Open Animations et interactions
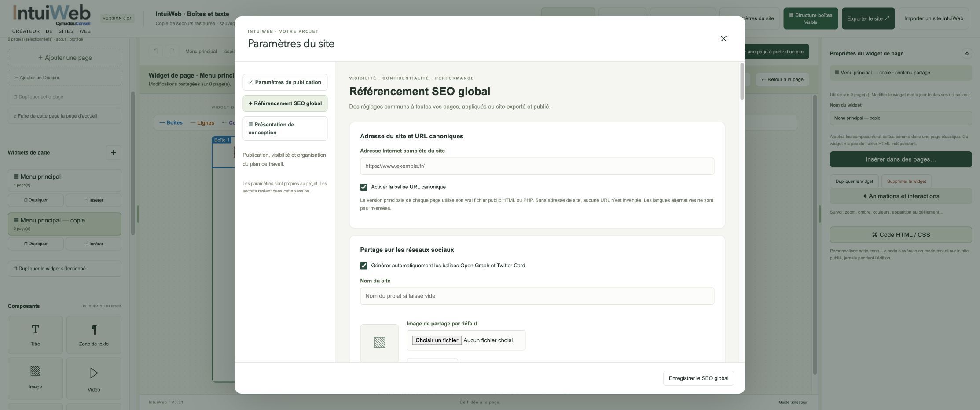 pos(900,196)
